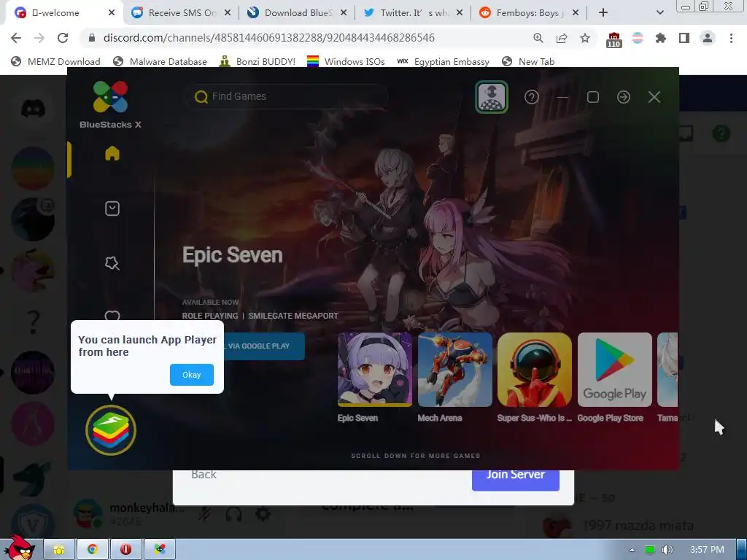Viewport: 747px width, 560px height.
Task: Select the Mech Arena game thumbnail
Action: pos(455,370)
